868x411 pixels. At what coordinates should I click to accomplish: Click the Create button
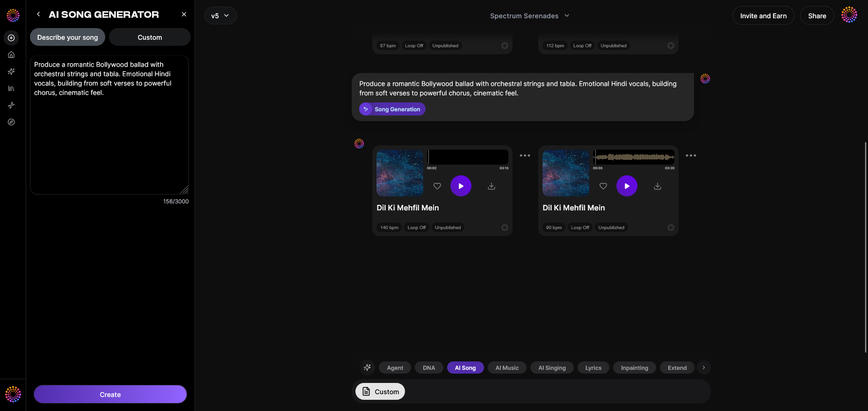click(x=110, y=394)
